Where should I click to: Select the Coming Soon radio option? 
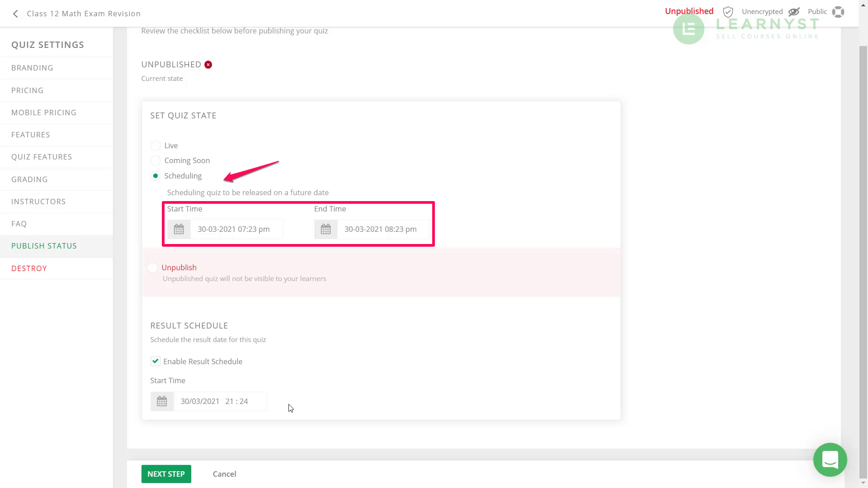[x=156, y=160]
